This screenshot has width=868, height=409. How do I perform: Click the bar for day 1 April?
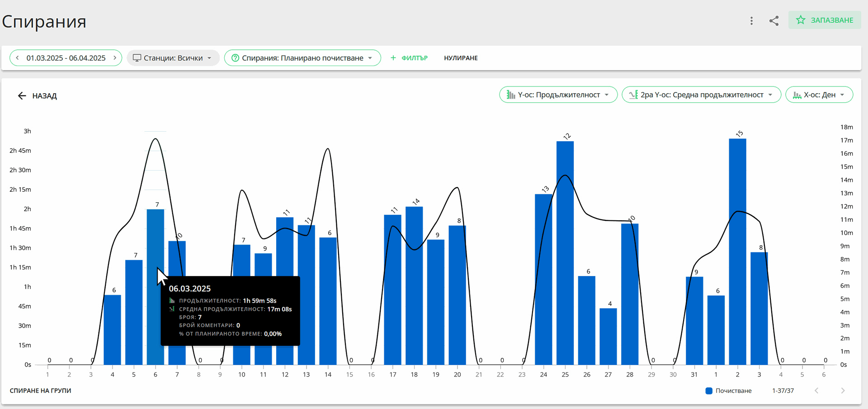click(x=716, y=330)
